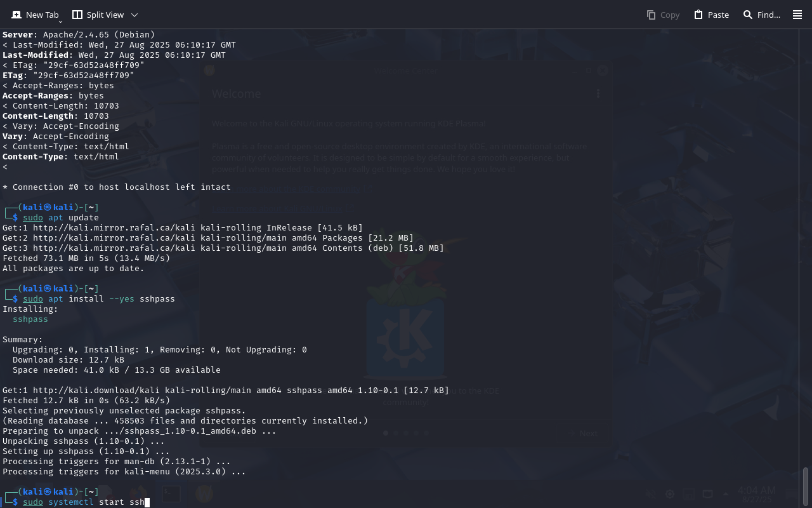The image size is (812, 508).
Task: Click the bold 'Content-Length: 10703' line
Action: point(56,116)
